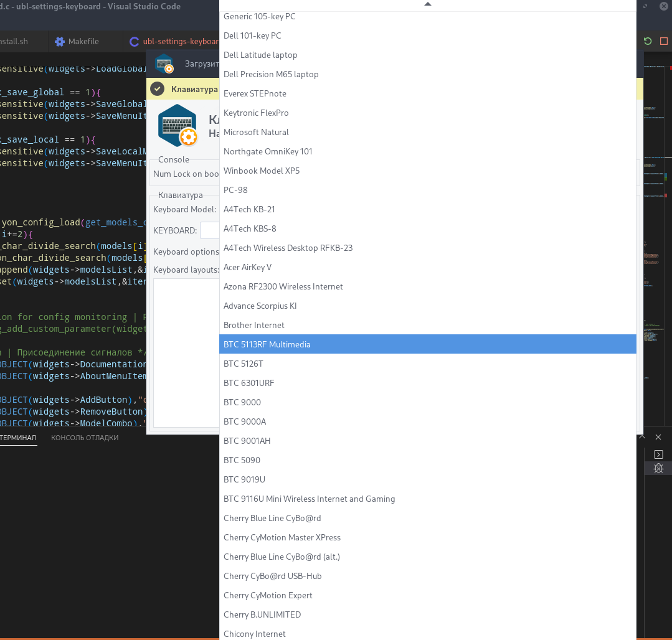Screen dimensions: 672x640
Task: Select BTC 9000 keyboard
Action: pyautogui.click(x=427, y=402)
